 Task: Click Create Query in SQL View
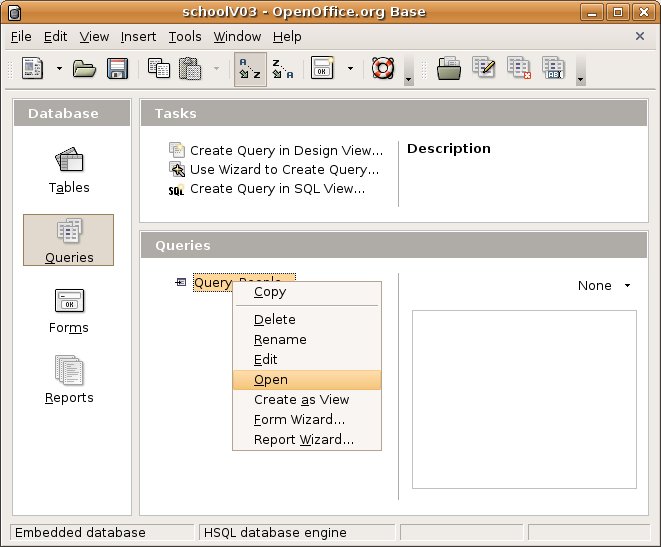pyautogui.click(x=277, y=188)
